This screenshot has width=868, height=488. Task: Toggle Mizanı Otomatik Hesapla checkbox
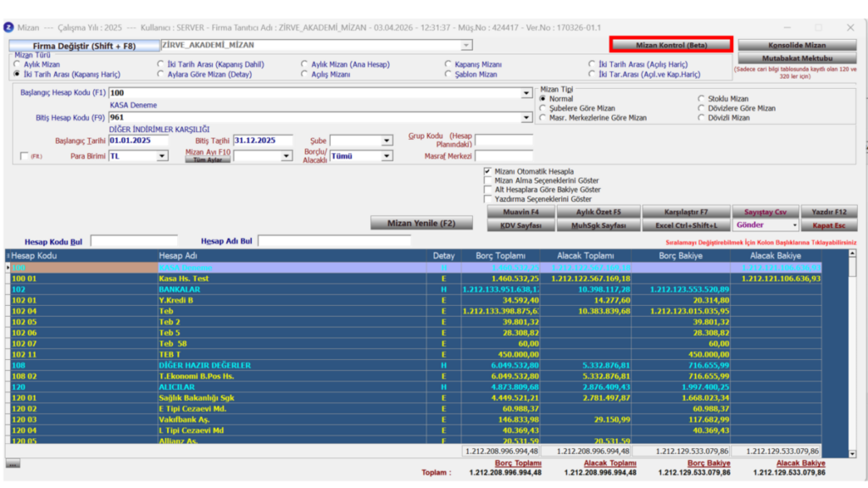click(x=487, y=171)
